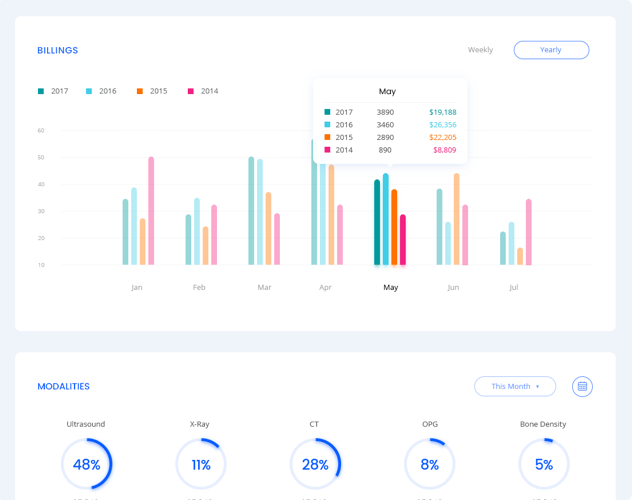The height and width of the screenshot is (500, 632).
Task: Click the Ultrasound 48% progress ring
Action: pyautogui.click(x=86, y=464)
